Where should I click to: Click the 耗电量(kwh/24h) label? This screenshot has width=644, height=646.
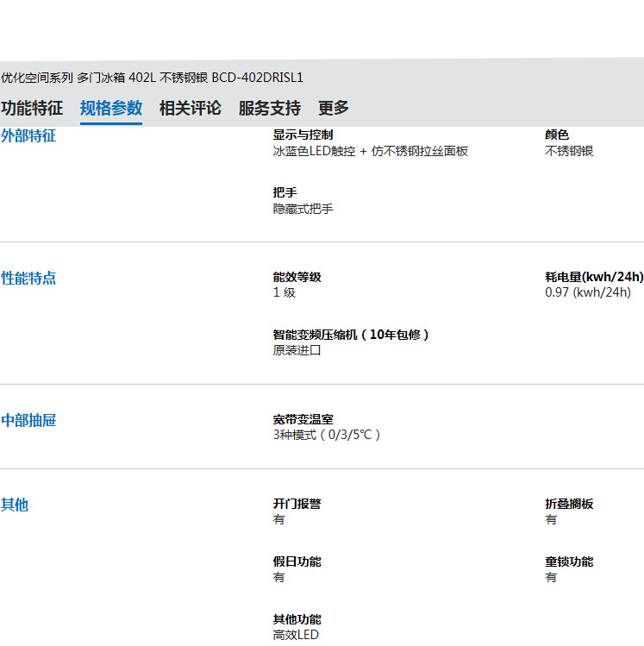point(594,277)
